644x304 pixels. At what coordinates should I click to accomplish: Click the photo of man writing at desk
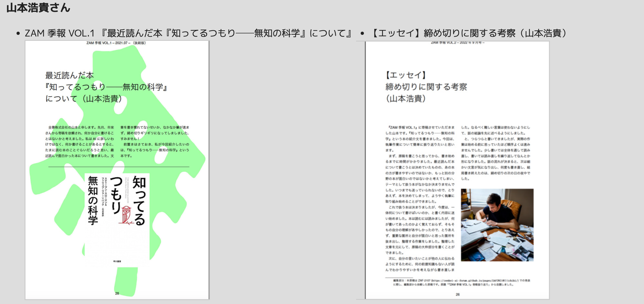pos(497,225)
